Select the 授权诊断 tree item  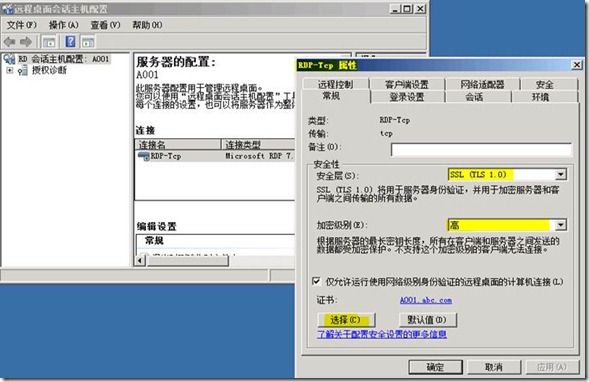pyautogui.click(x=49, y=70)
